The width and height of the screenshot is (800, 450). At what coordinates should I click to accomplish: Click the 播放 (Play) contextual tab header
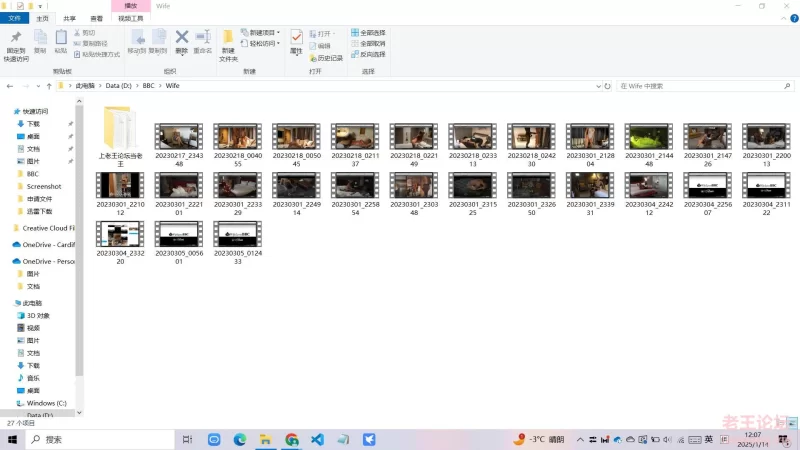point(131,6)
